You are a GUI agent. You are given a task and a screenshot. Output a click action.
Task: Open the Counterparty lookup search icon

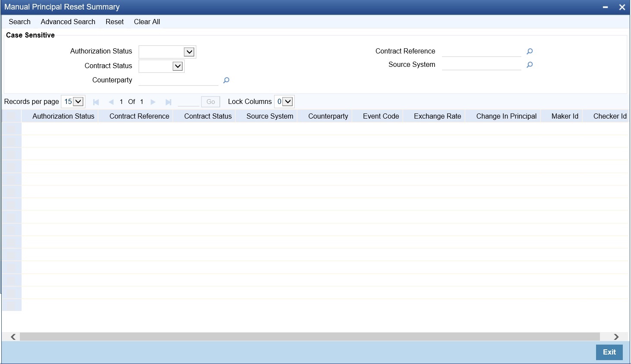tap(226, 80)
